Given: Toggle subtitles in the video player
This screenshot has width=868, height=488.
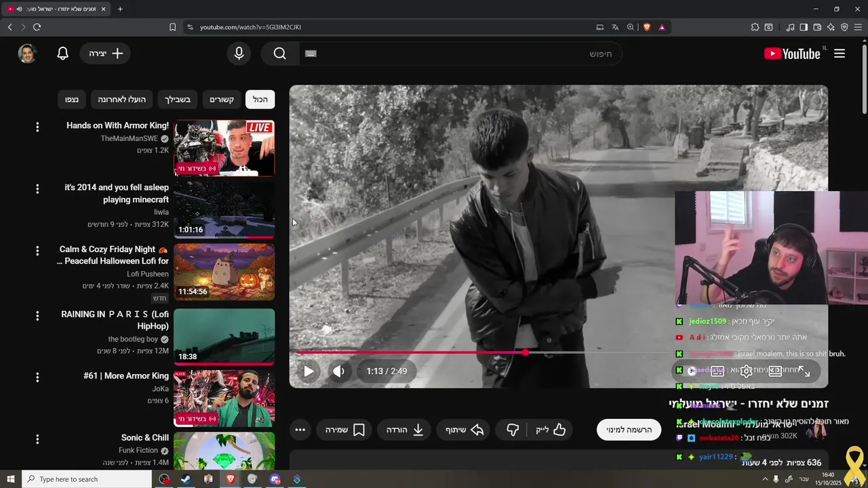Looking at the screenshot, I should click(717, 371).
